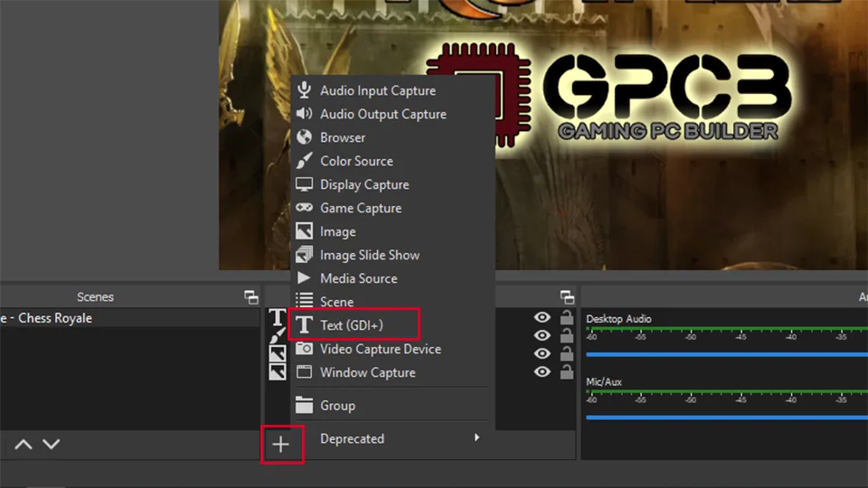Click the globe icon beside Browser
868x488 pixels.
pyautogui.click(x=304, y=136)
